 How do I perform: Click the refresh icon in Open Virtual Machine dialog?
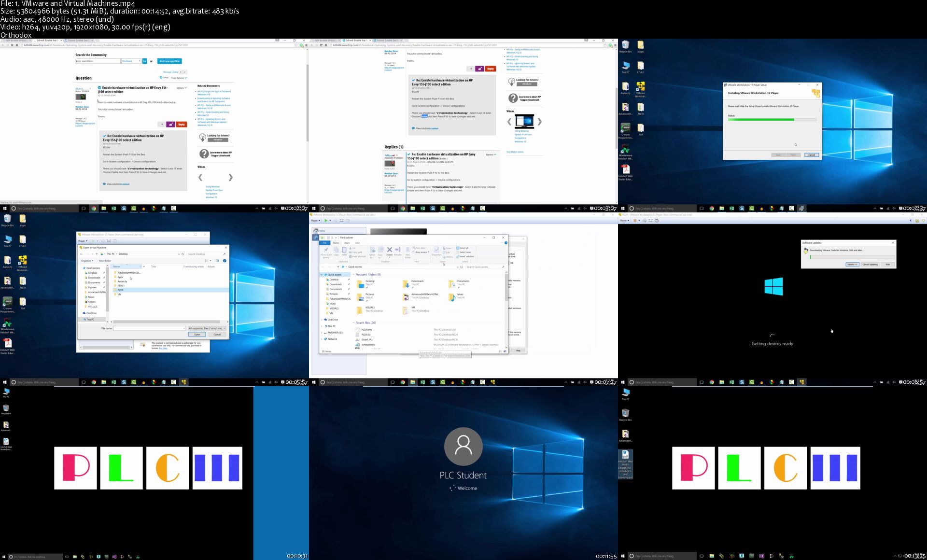pos(183,254)
